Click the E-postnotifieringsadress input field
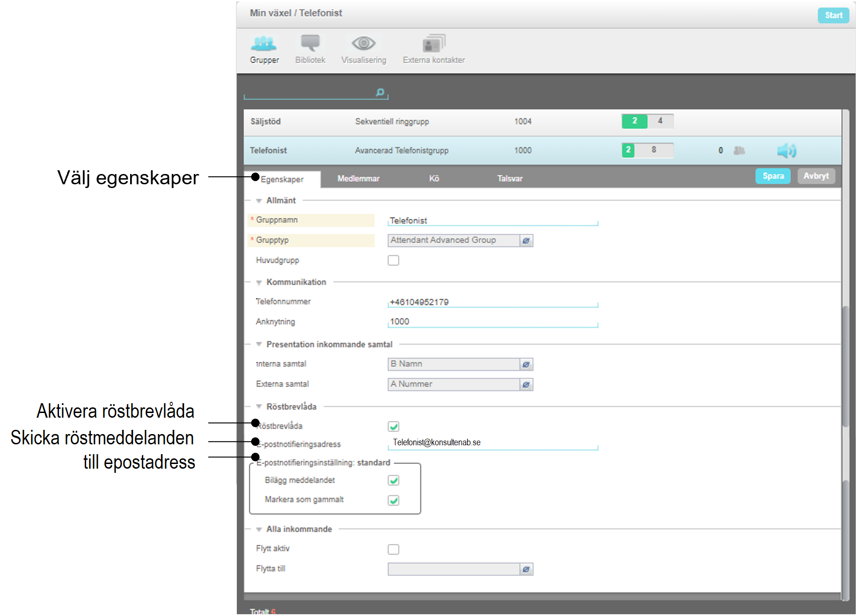This screenshot has width=856, height=616. 493,443
